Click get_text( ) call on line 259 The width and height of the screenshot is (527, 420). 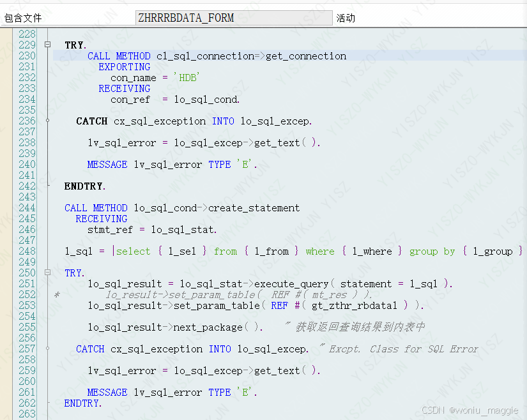285,371
